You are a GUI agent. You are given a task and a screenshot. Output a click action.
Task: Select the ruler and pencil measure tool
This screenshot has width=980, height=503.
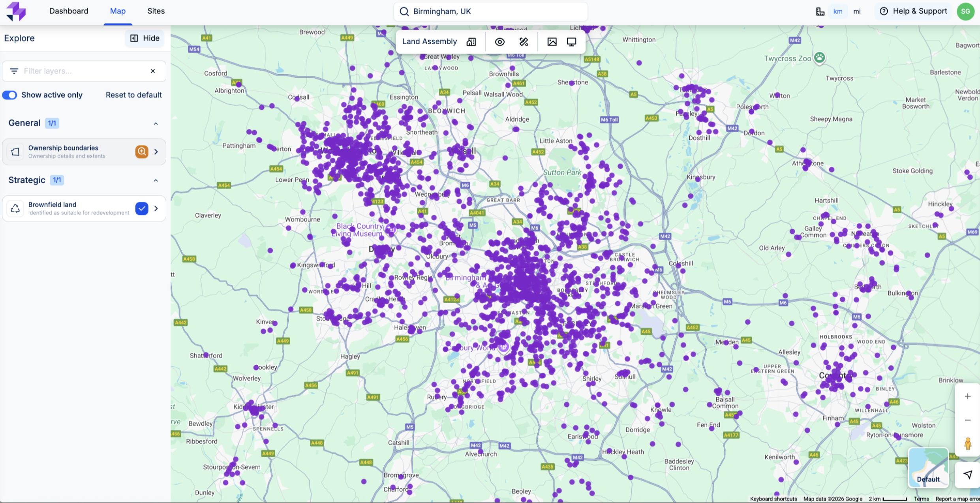[524, 42]
